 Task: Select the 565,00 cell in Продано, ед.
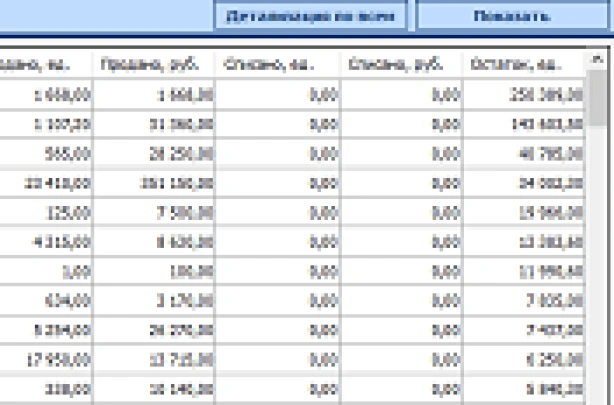coord(47,154)
